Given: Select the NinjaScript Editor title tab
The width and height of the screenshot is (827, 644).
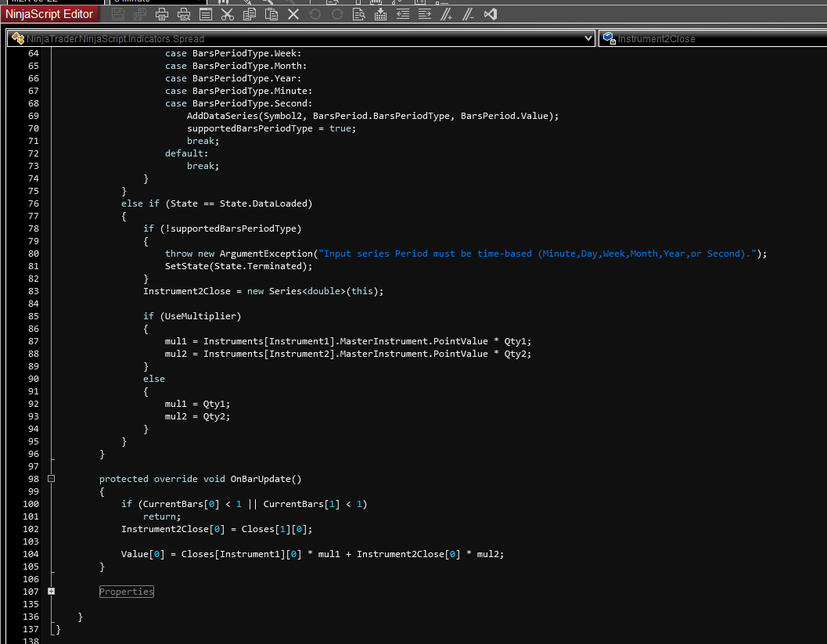Looking at the screenshot, I should point(51,14).
